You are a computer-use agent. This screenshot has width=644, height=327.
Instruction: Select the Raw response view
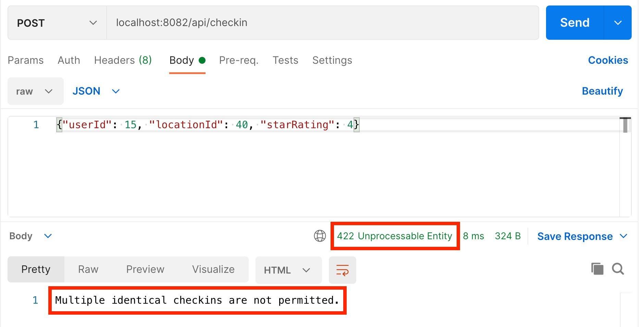88,269
